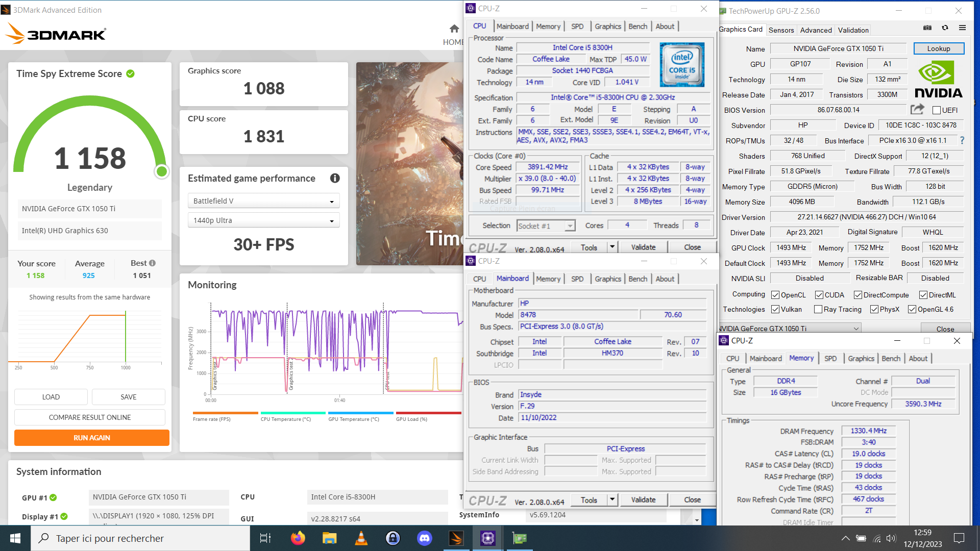The height and width of the screenshot is (551, 980).
Task: Click green score gauge indicator knob
Action: click(162, 171)
